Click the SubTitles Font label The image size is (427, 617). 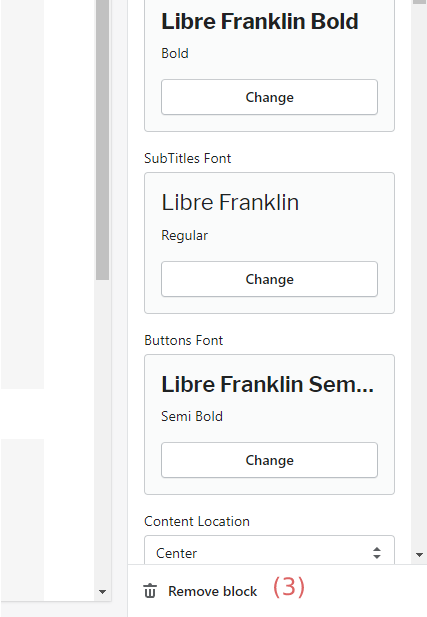[x=188, y=158]
